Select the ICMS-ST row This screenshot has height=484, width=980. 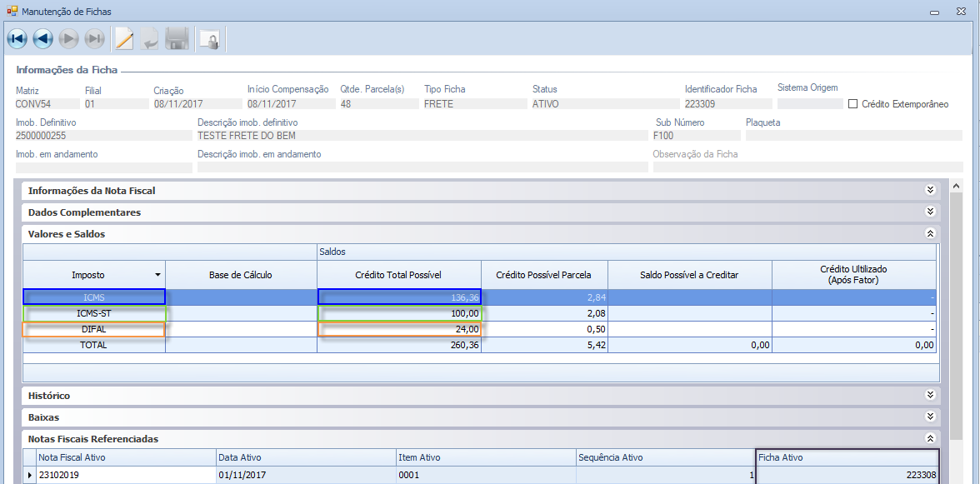(94, 313)
